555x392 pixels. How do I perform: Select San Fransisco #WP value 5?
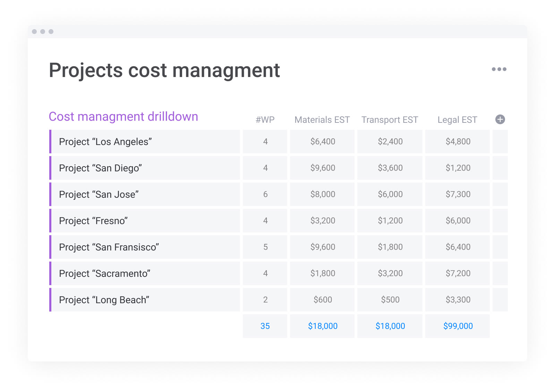[x=265, y=247]
